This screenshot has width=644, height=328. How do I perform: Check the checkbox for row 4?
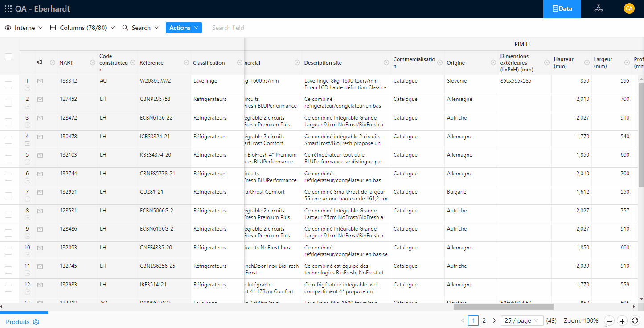pyautogui.click(x=8, y=140)
